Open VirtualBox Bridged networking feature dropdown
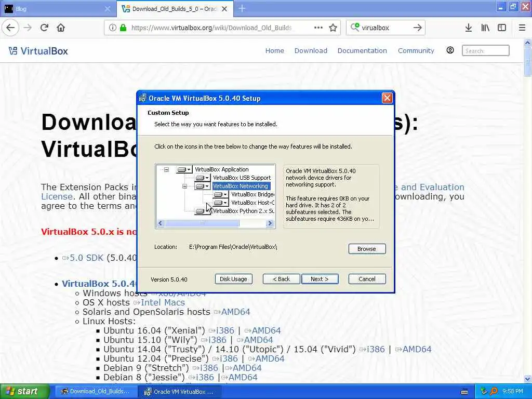Viewport: 532px width, 399px height. click(220, 194)
